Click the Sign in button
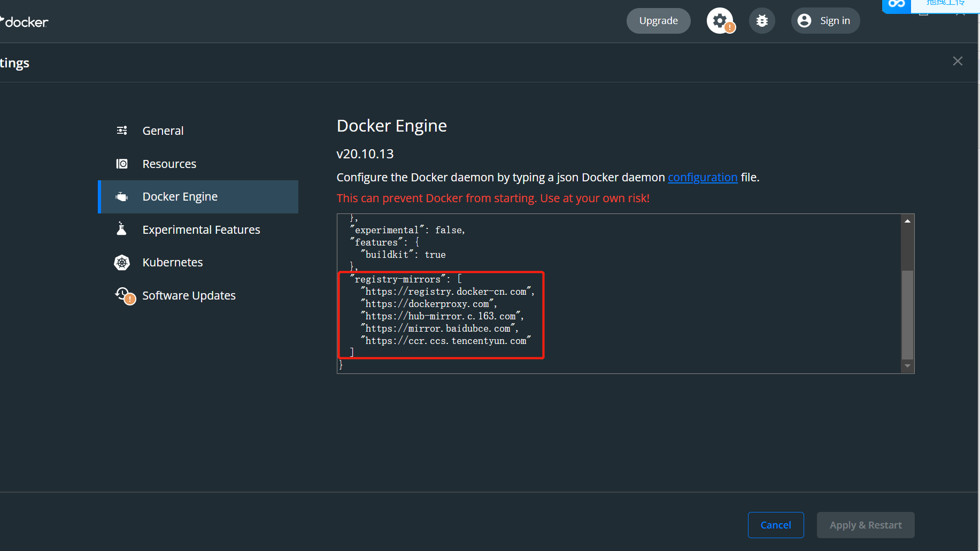This screenshot has height=551, width=980. click(x=825, y=21)
